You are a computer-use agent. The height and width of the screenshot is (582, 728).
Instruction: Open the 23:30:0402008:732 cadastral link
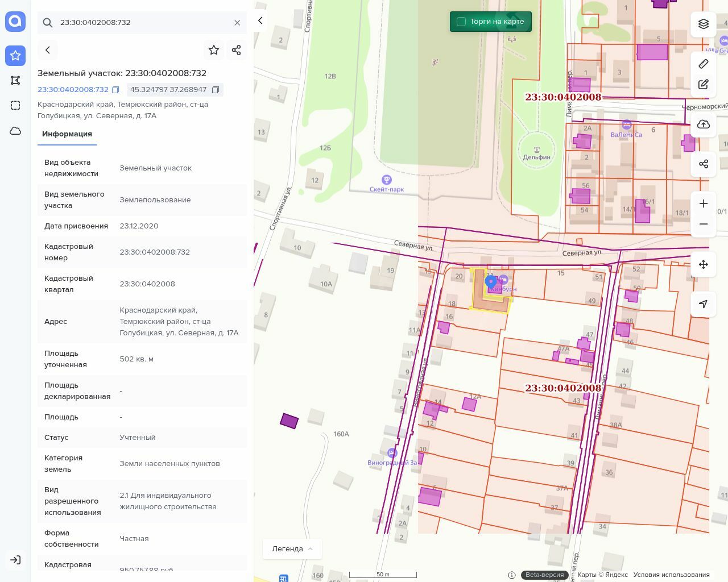[x=73, y=90]
